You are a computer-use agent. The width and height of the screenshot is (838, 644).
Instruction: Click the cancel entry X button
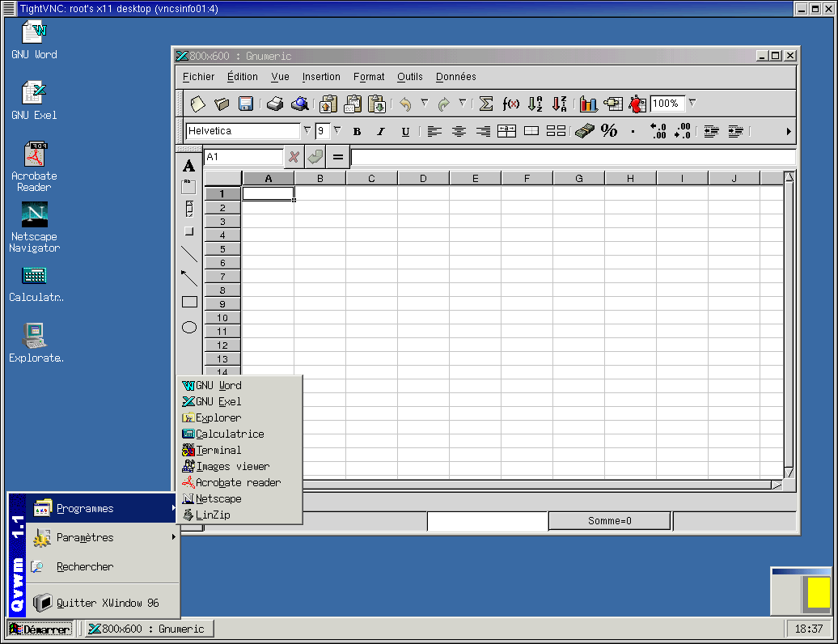294,157
